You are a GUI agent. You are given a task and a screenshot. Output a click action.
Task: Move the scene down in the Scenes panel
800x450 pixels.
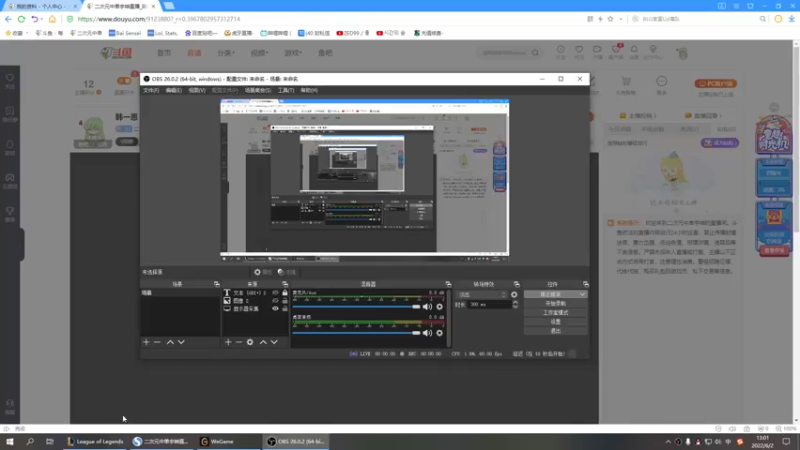(181, 342)
